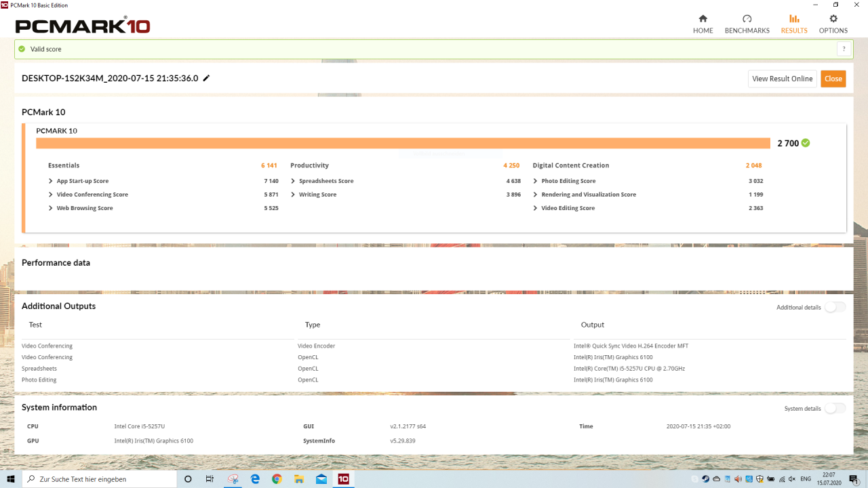
Task: Click the pencil icon to rename result
Action: pos(207,79)
